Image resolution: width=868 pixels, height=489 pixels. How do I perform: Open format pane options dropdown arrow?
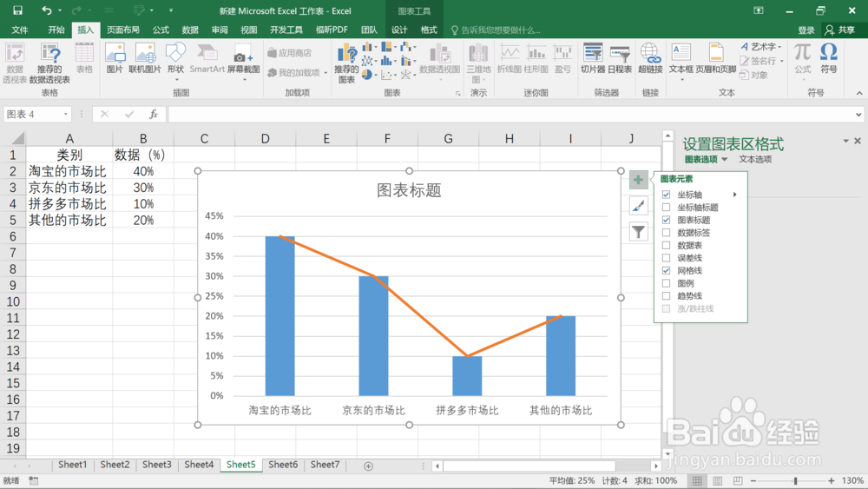[845, 142]
